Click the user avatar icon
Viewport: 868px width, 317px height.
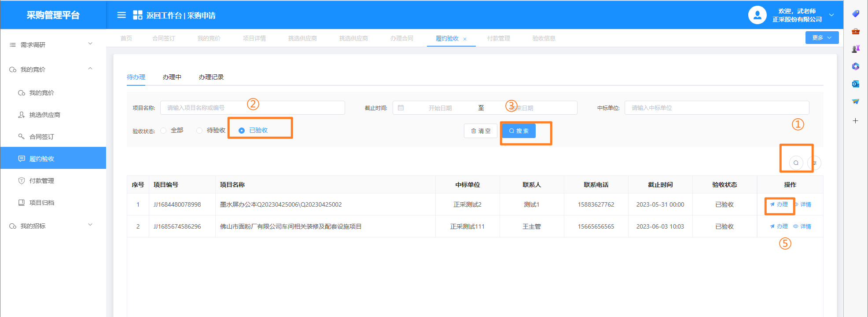(757, 15)
